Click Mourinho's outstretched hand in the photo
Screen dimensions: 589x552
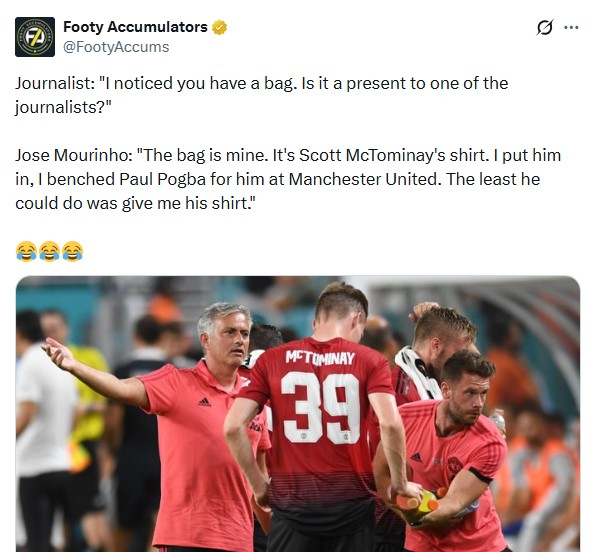pos(57,353)
